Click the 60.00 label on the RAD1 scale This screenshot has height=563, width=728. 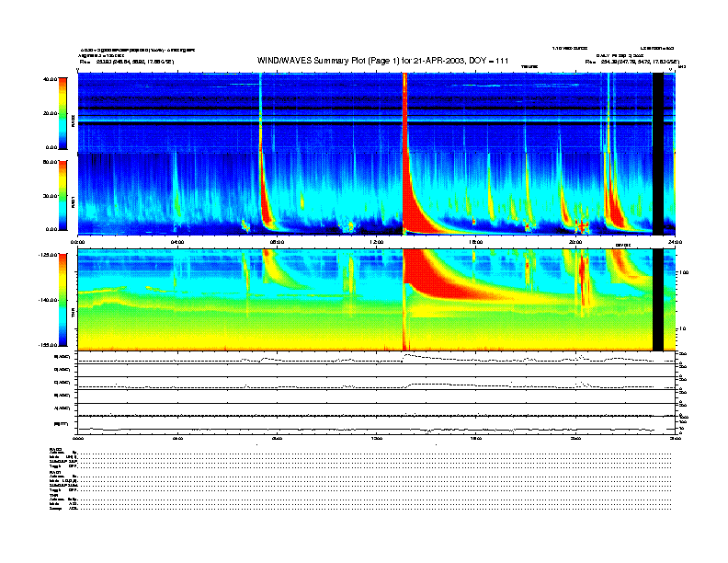[x=51, y=162]
